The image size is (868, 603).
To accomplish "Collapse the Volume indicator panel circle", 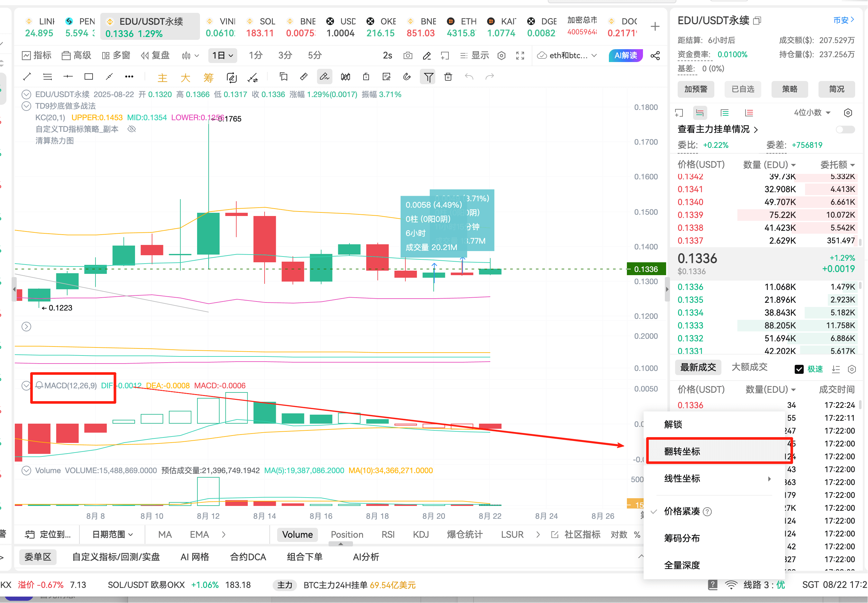I will point(26,471).
